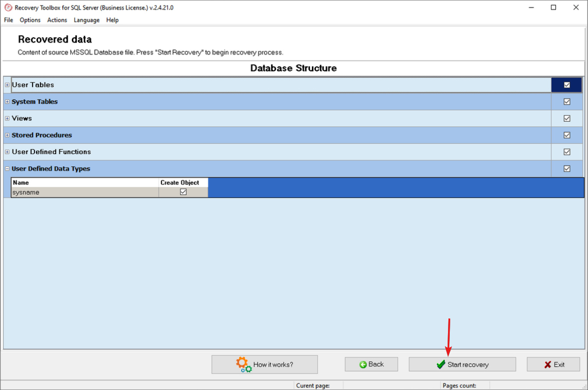Expand the Stored Procedures node

click(x=7, y=135)
